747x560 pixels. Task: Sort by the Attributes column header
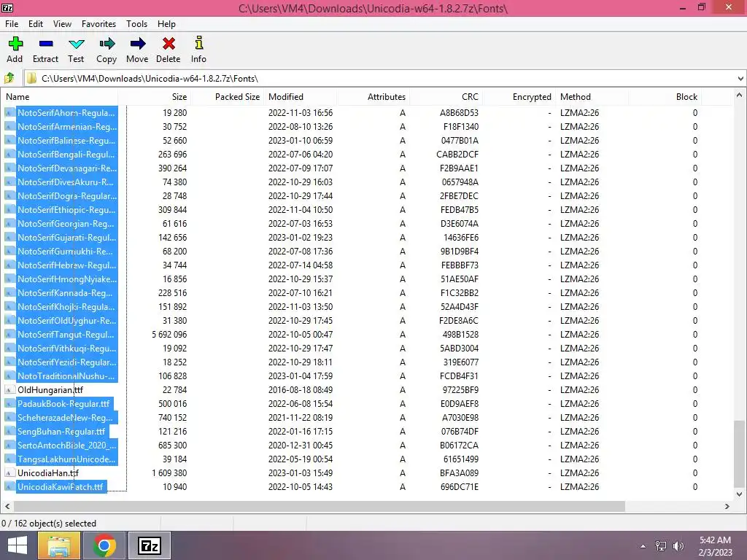(373, 97)
